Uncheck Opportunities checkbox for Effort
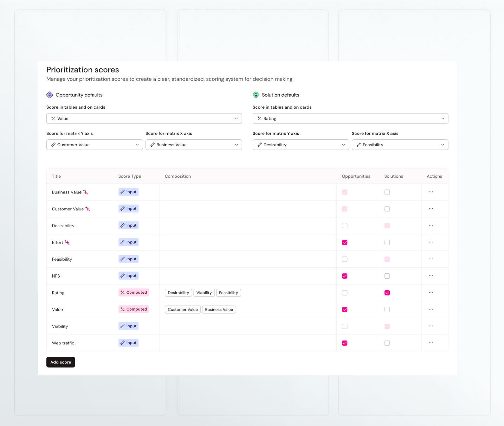Image resolution: width=504 pixels, height=426 pixels. [x=345, y=242]
